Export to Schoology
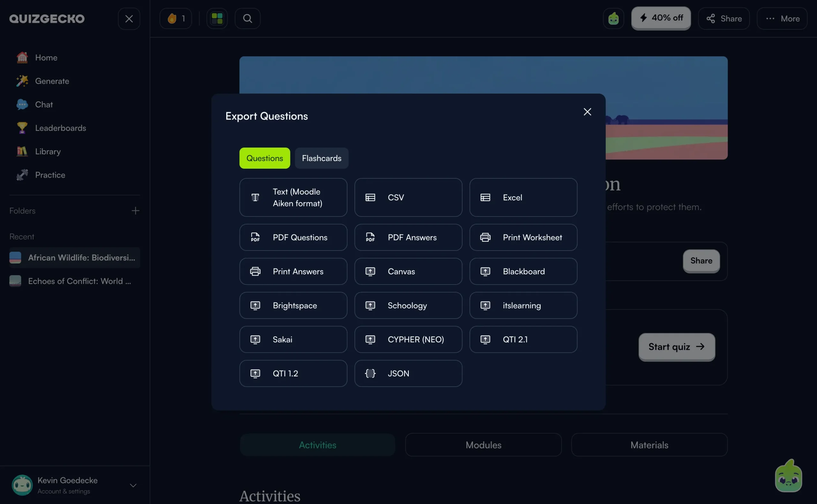Screen dimensions: 817x504 (x=408, y=305)
